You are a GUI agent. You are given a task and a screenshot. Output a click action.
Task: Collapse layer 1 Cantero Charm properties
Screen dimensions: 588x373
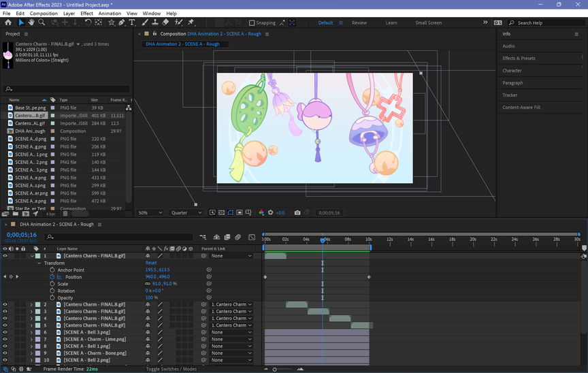[x=32, y=256]
